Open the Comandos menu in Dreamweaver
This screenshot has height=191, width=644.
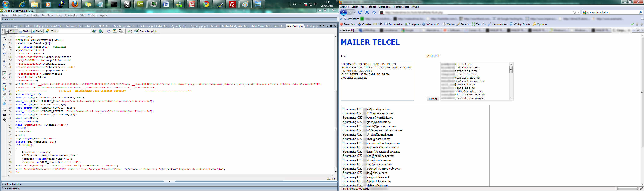pos(71,15)
